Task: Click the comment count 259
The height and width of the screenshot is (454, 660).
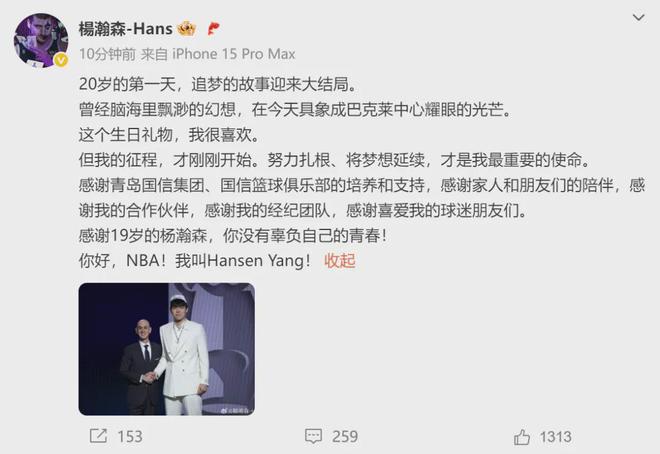Action: 345,436
